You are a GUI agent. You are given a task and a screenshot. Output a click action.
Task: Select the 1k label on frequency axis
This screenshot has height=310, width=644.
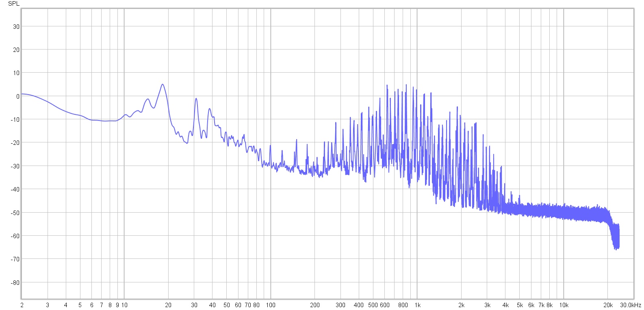417,305
